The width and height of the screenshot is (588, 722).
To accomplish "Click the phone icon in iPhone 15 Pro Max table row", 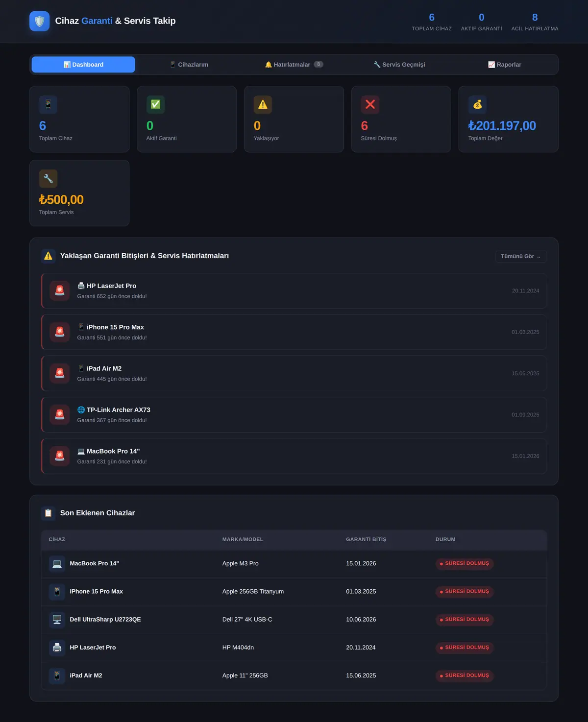I will coord(57,591).
